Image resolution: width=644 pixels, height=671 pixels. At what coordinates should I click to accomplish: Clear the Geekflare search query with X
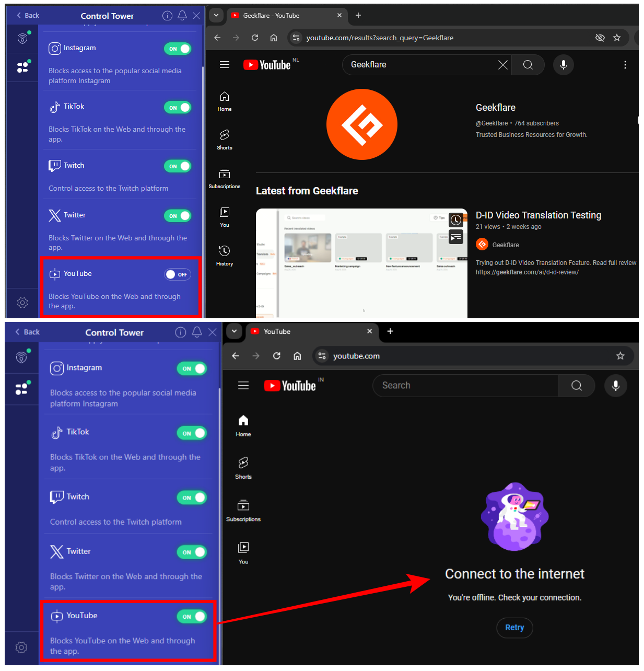point(502,65)
